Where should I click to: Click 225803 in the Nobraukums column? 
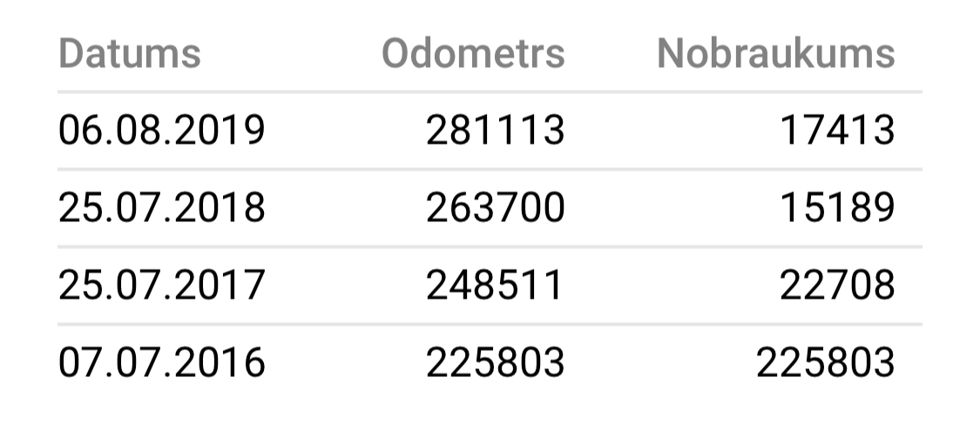(x=825, y=362)
